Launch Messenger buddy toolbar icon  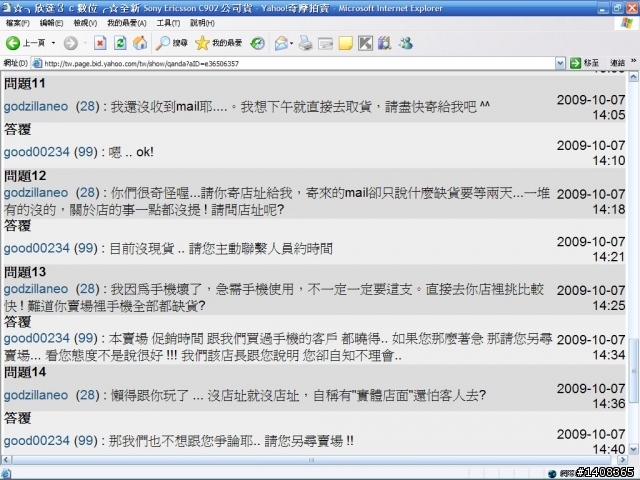coord(406,43)
